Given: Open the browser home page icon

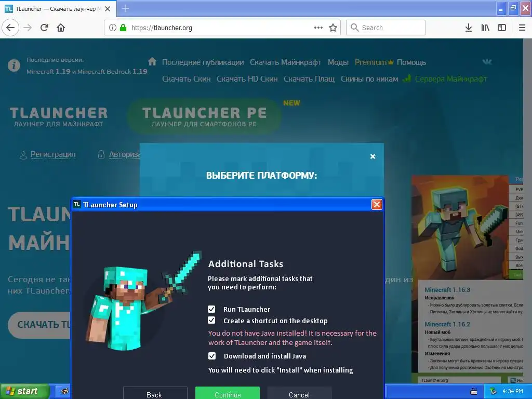Looking at the screenshot, I should pos(61,28).
